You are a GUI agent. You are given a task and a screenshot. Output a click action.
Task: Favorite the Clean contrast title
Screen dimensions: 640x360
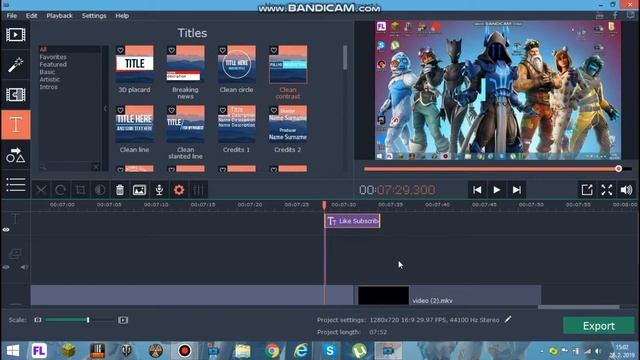(x=274, y=50)
